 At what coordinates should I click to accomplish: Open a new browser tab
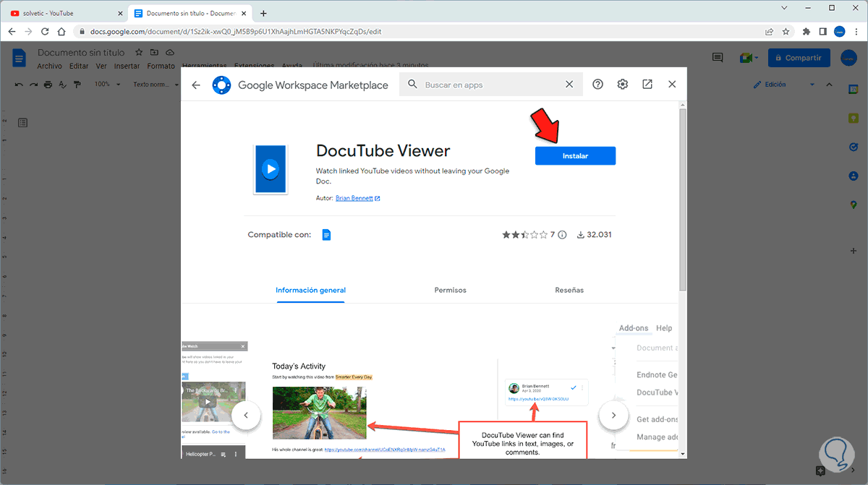263,13
